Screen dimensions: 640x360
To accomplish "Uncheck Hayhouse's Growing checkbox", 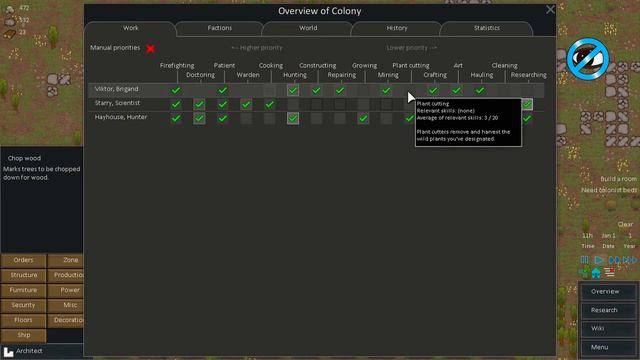I will coord(363,119).
